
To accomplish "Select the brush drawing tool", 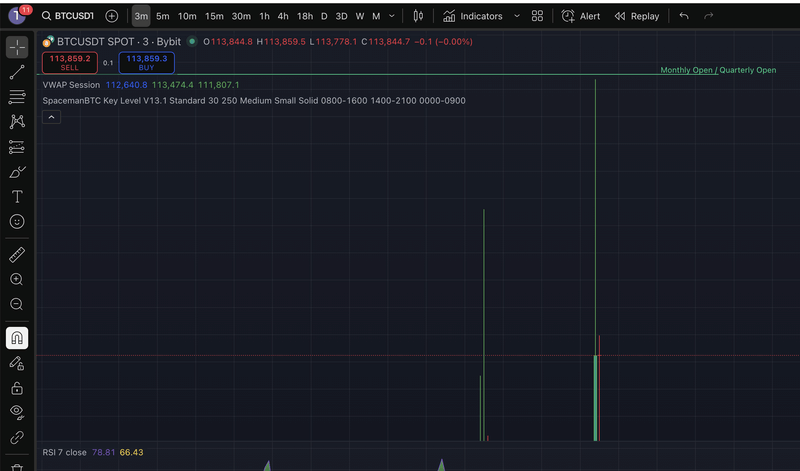I will click(17, 172).
